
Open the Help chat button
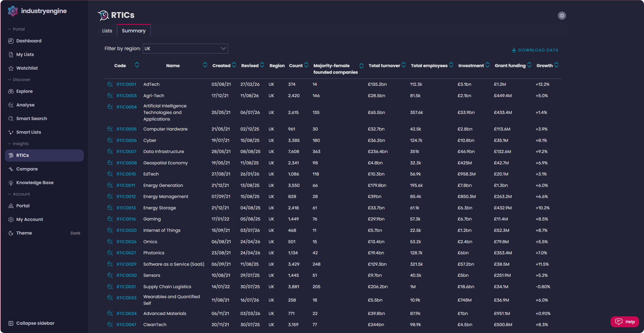tap(625, 322)
